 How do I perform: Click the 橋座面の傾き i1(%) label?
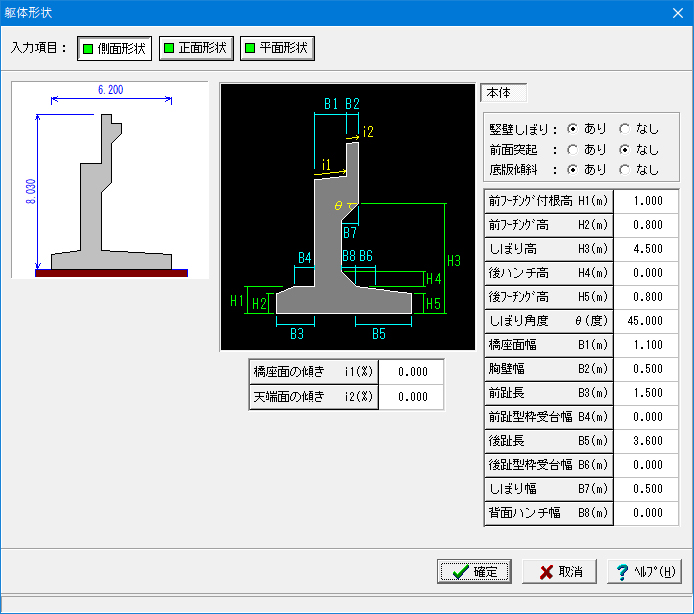[314, 372]
